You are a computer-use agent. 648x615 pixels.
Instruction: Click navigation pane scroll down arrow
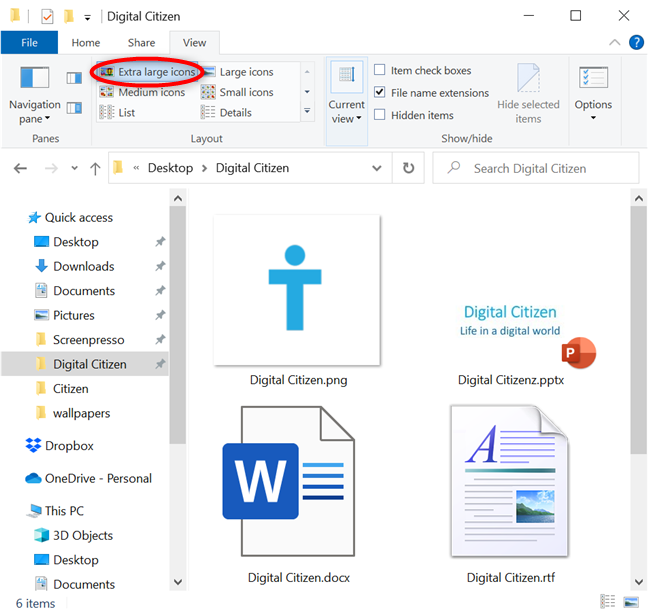178,582
